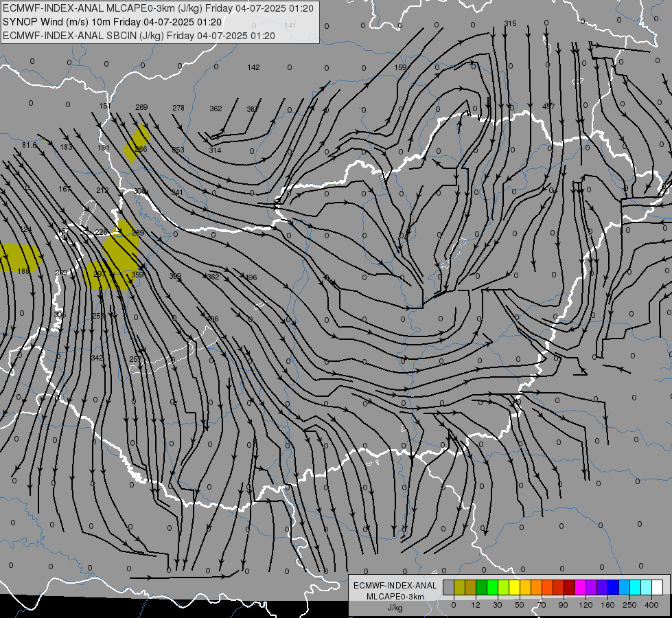Click the 'ECMWF-INDEX-ANAL SBCIN' title line
The image size is (672, 618).
click(139, 36)
